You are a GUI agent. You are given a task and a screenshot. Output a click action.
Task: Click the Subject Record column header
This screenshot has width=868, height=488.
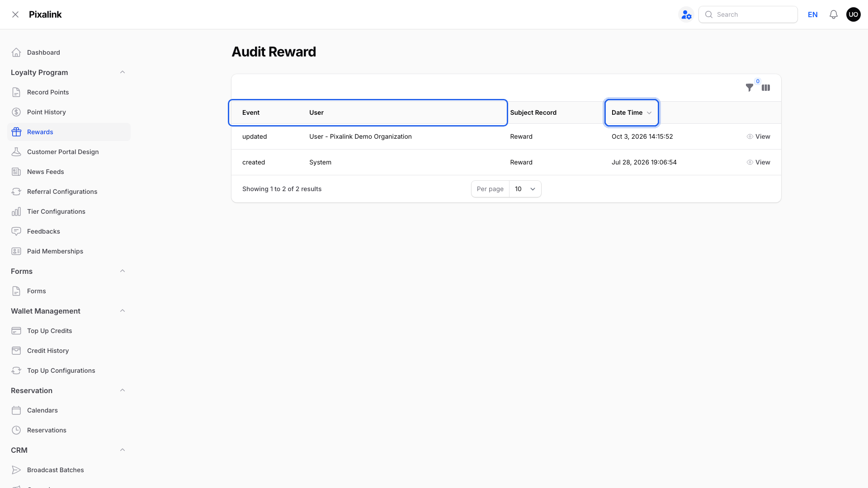coord(533,113)
